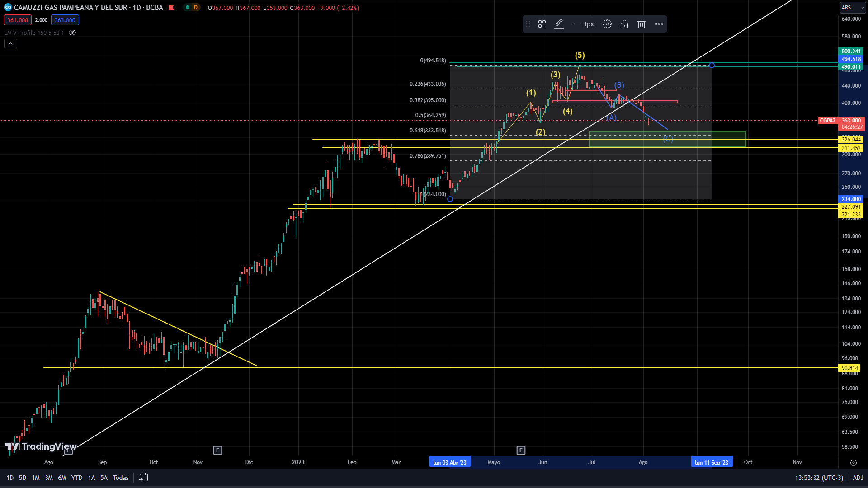
Task: Click the blue anchor point at the 234.000 low
Action: coord(450,199)
